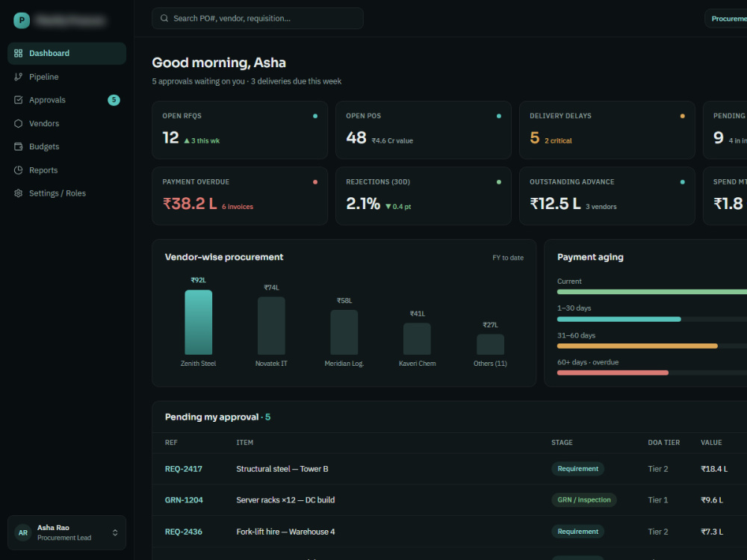Click the ₹92L label above Zenith Steel
The width and height of the screenshot is (747, 560).
click(198, 280)
